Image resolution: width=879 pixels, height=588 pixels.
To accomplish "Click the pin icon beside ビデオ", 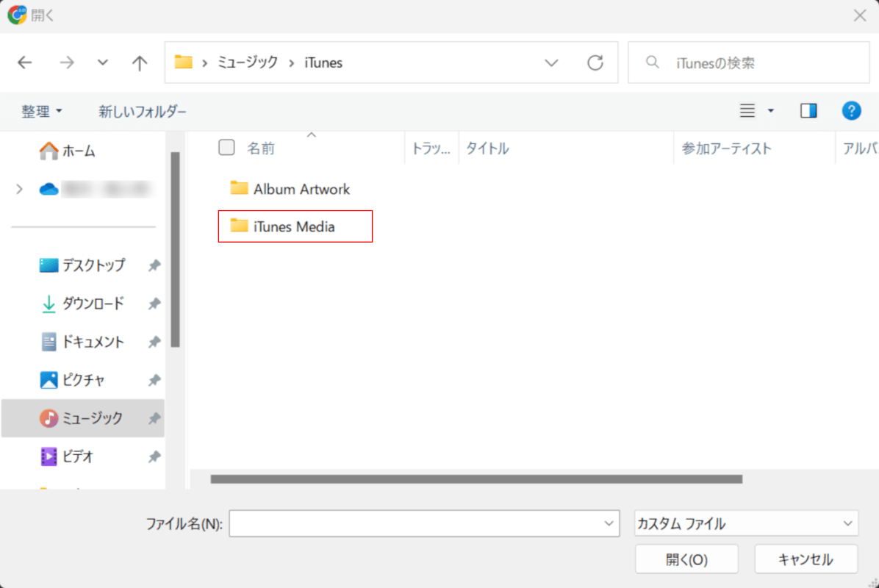I will (154, 457).
